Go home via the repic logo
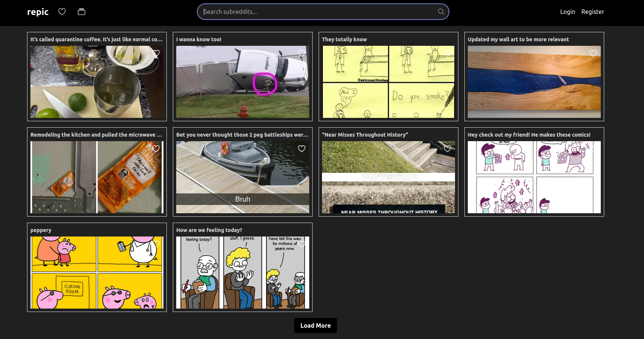644x339 pixels. tap(38, 12)
